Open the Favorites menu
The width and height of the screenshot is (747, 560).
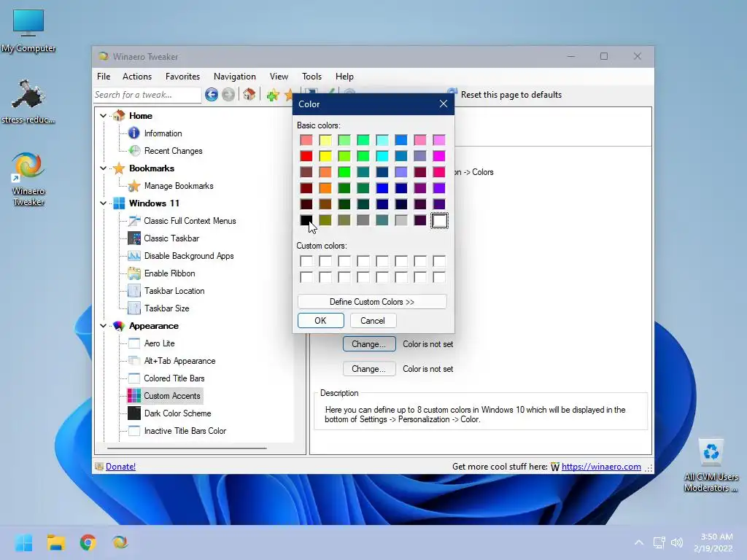coord(182,76)
